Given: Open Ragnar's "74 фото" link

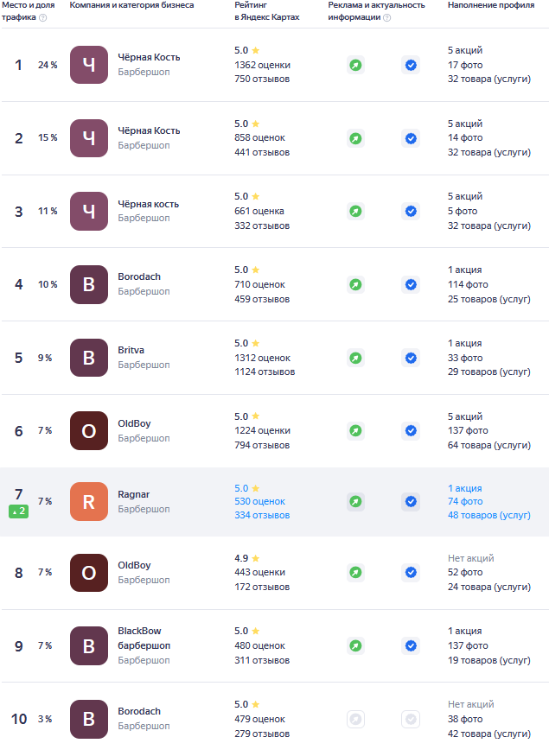Looking at the screenshot, I should tap(465, 501).
